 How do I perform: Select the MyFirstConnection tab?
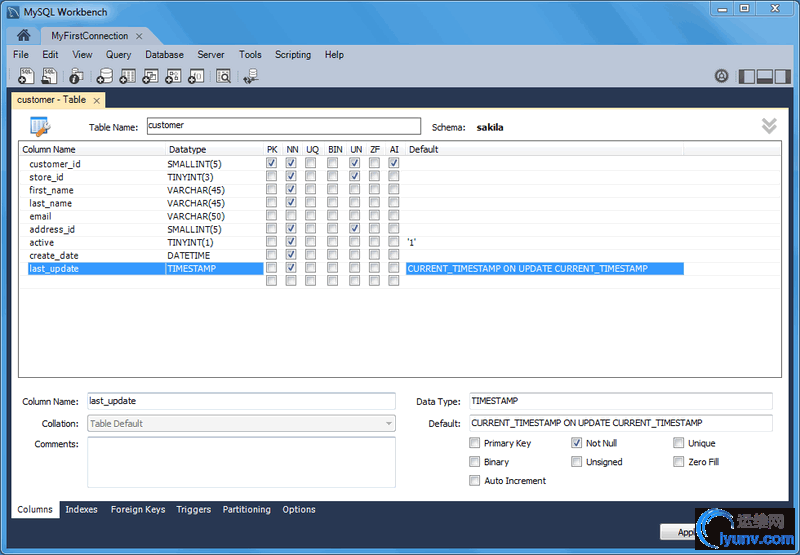coord(90,36)
